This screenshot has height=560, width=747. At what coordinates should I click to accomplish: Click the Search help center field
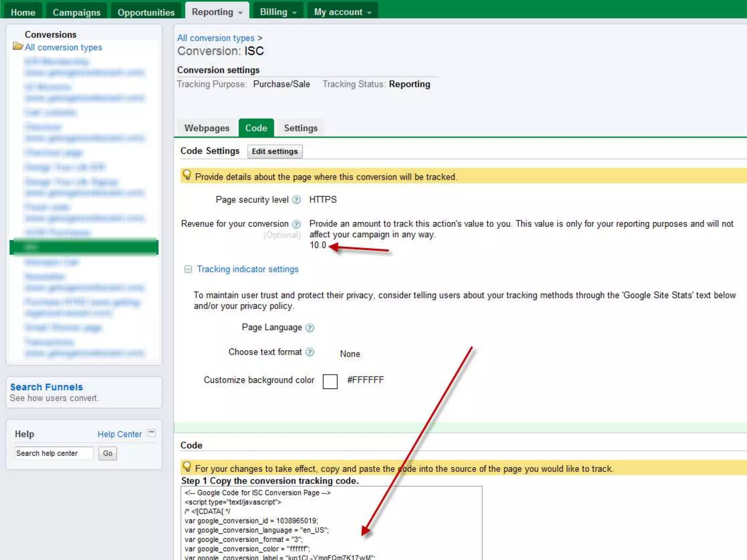pyautogui.click(x=54, y=453)
